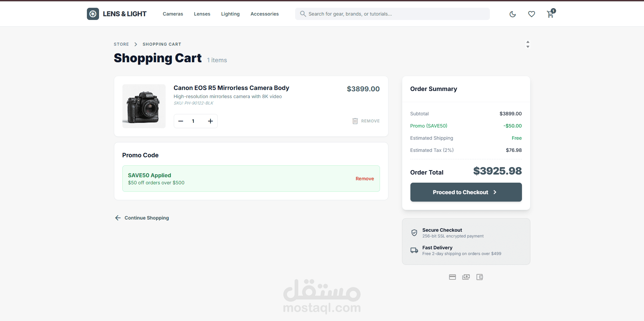Open the shopping cart icon in header
644x321 pixels.
click(x=550, y=14)
